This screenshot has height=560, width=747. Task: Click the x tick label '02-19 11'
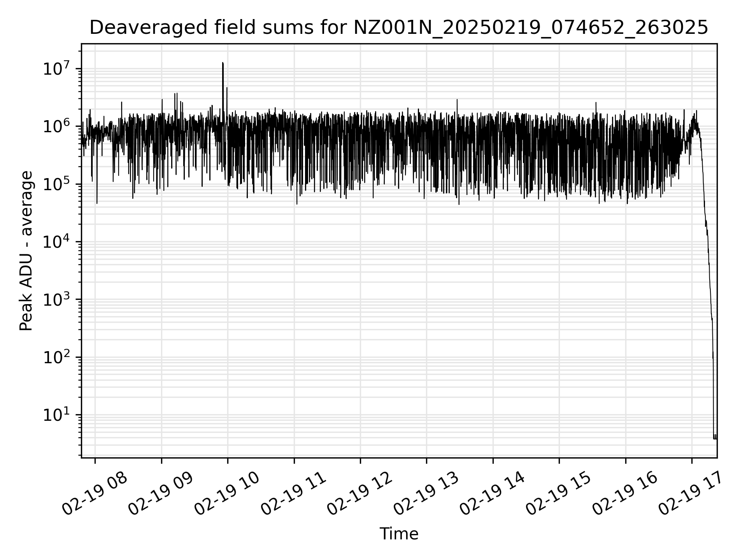click(294, 494)
